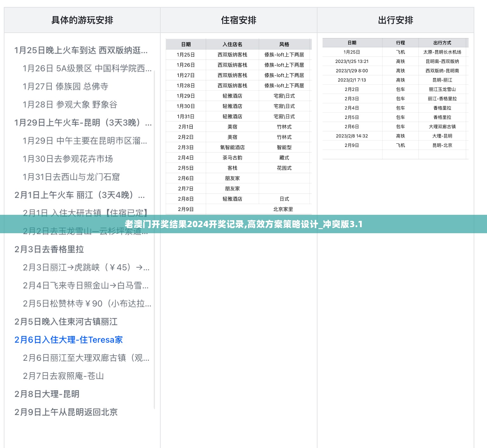
Task: Click 朋友家 in the 2月6日 row
Action: coord(232,178)
